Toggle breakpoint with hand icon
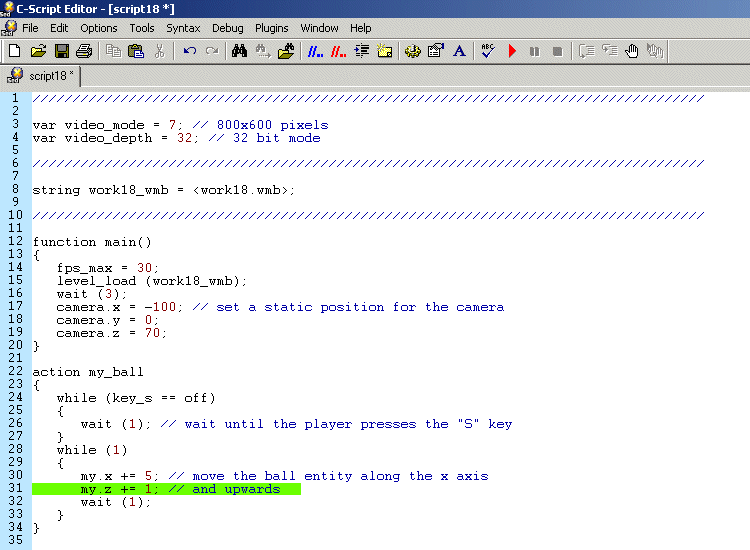Viewport: 750px width, 550px height. [632, 50]
